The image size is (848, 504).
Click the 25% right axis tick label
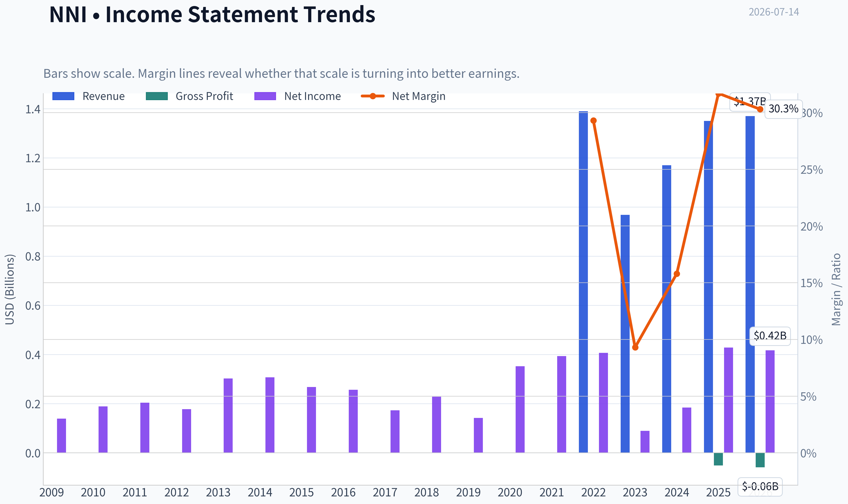(x=812, y=169)
